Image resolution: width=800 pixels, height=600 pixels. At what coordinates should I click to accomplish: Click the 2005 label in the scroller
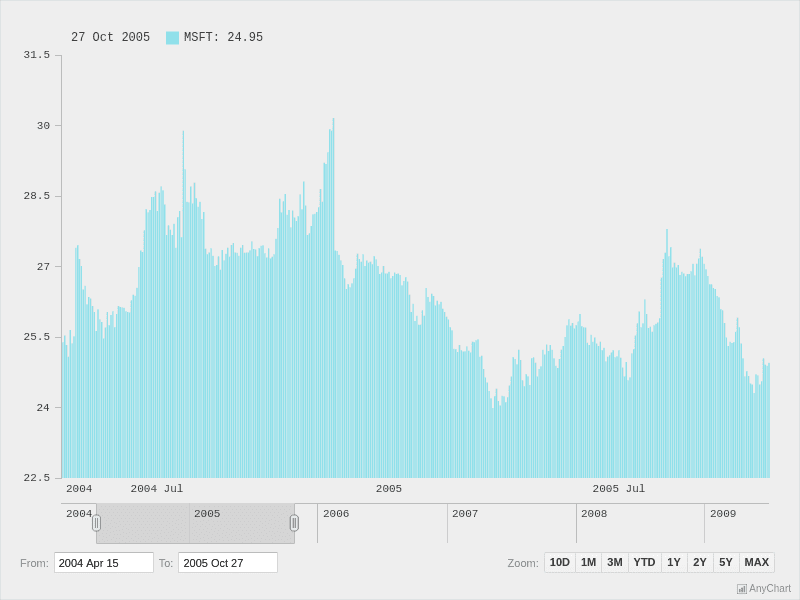(207, 514)
